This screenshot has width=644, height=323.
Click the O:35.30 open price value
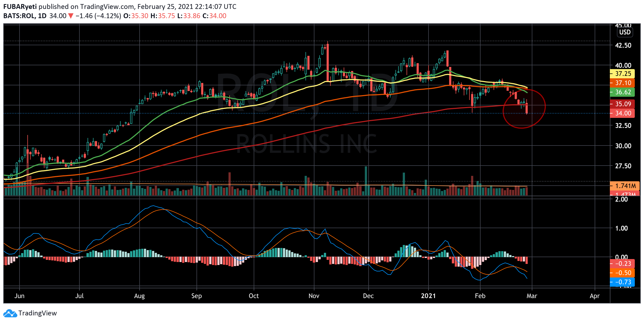coord(136,16)
